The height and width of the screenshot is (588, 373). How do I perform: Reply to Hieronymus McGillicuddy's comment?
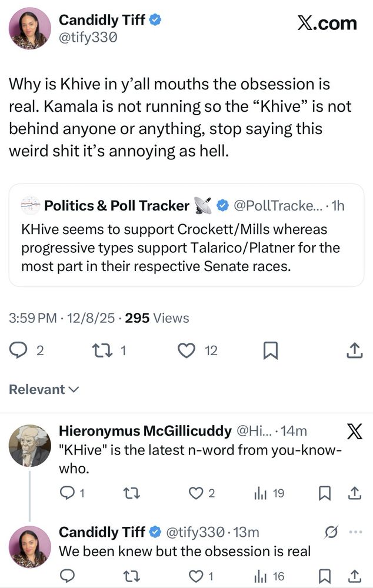point(68,493)
